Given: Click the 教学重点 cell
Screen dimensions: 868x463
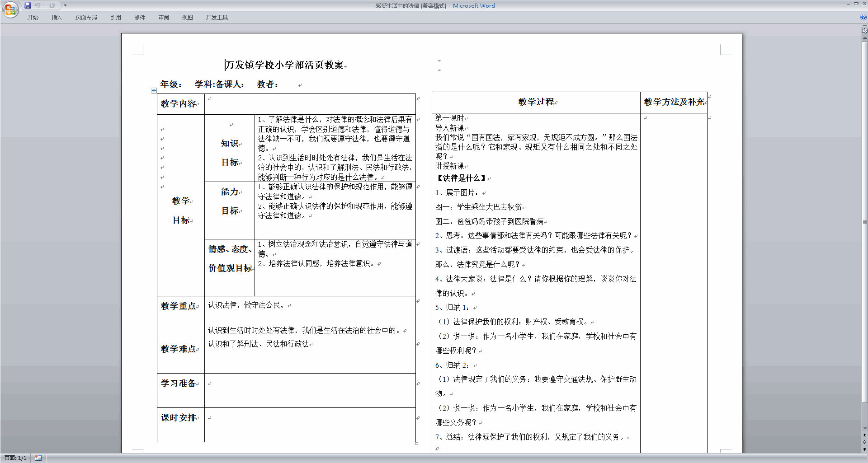Looking at the screenshot, I should [x=180, y=318].
